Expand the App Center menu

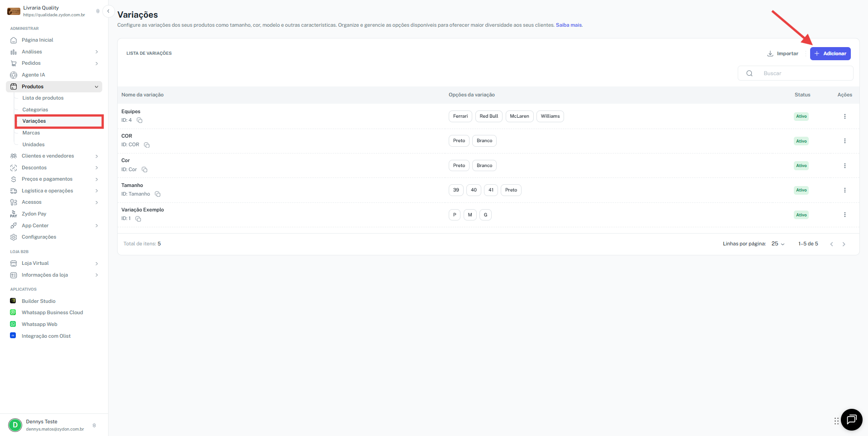pos(96,225)
